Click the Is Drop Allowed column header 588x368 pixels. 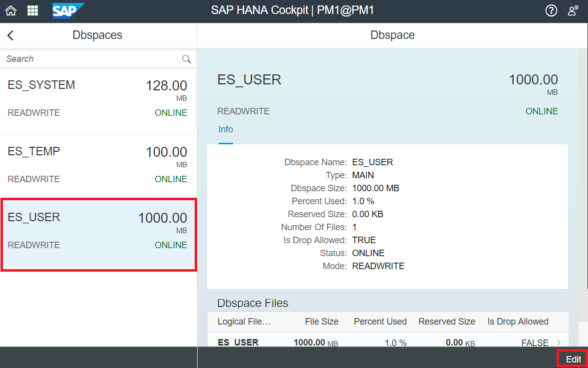[x=518, y=322]
